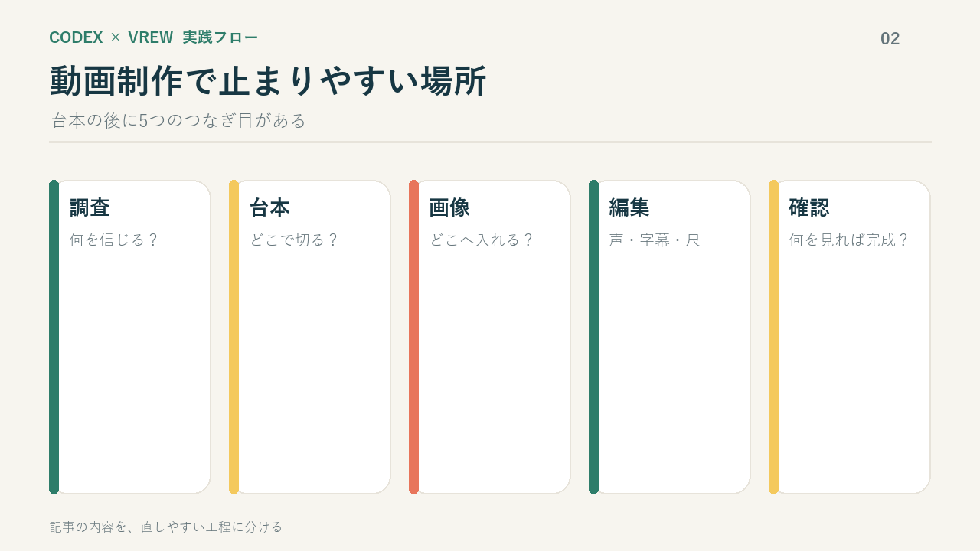Click the 画像 card title
Screen dimensions: 980x551
coord(449,207)
